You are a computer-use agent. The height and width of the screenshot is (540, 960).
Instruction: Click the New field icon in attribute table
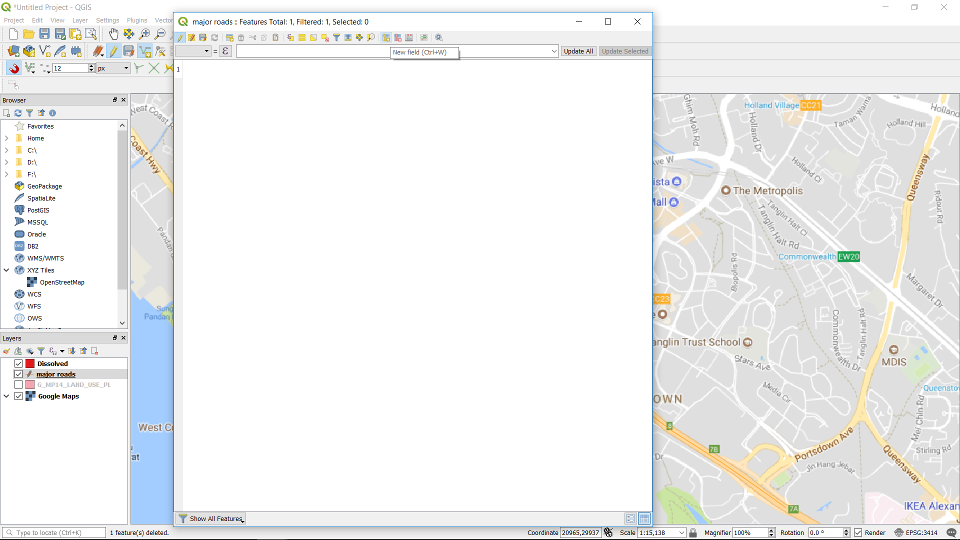[386, 38]
